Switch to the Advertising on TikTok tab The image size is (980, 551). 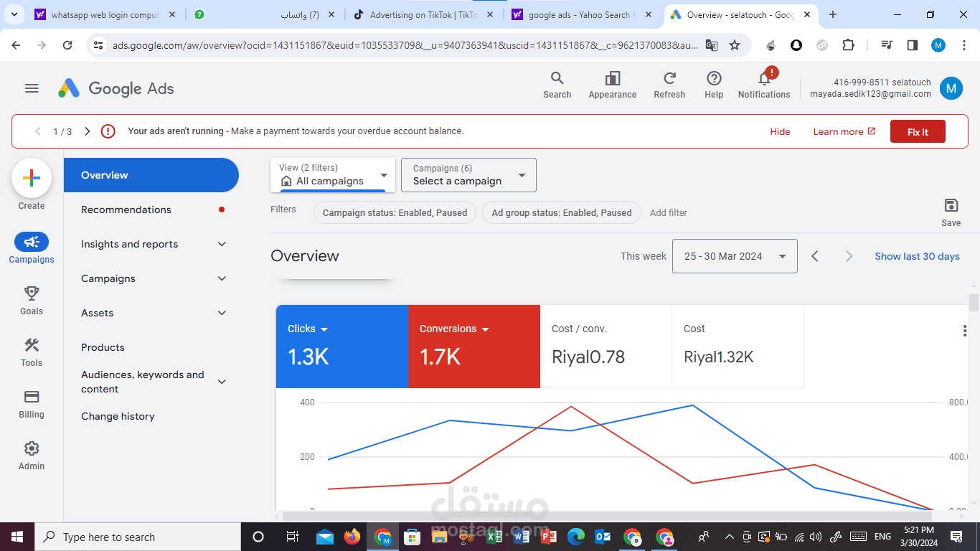425,14
